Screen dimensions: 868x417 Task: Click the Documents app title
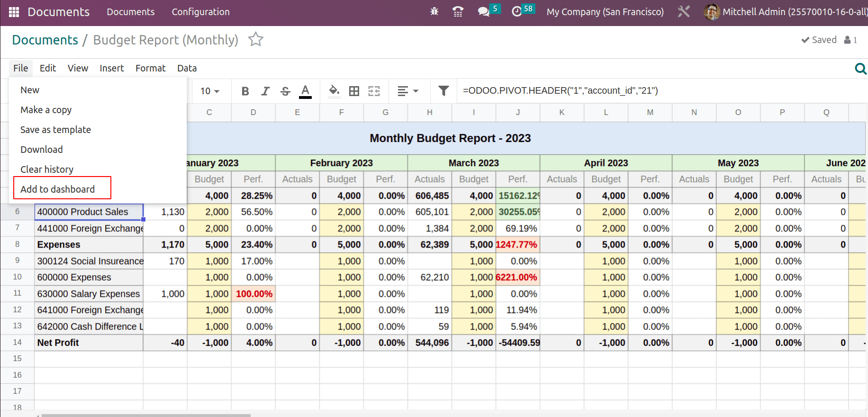click(58, 12)
